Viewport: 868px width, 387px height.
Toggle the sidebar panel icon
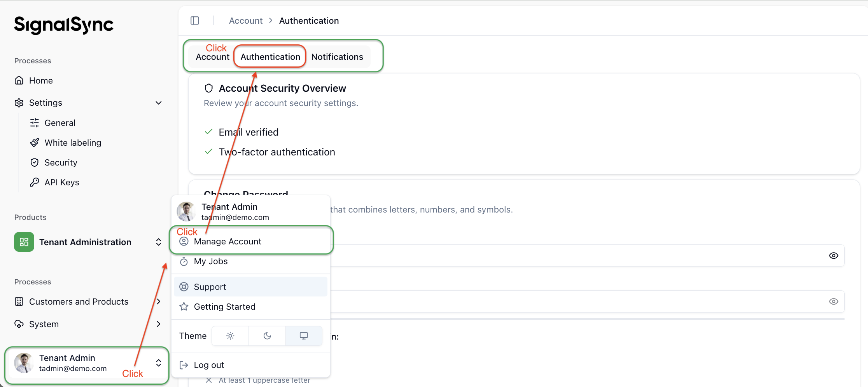[195, 21]
